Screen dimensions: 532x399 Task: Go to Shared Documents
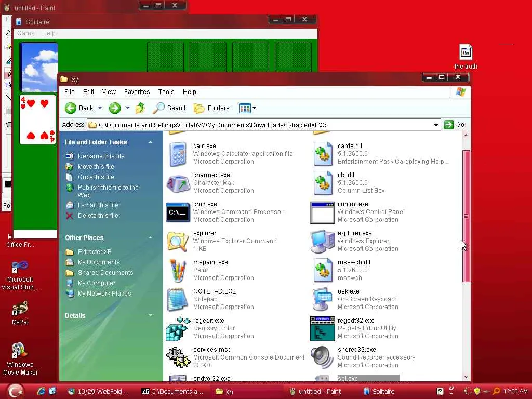click(105, 272)
